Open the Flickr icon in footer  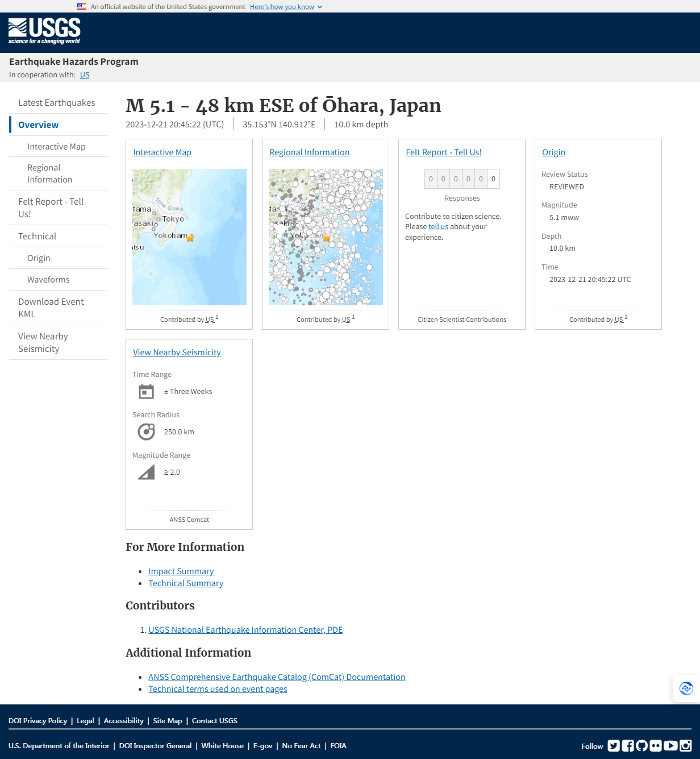656,745
